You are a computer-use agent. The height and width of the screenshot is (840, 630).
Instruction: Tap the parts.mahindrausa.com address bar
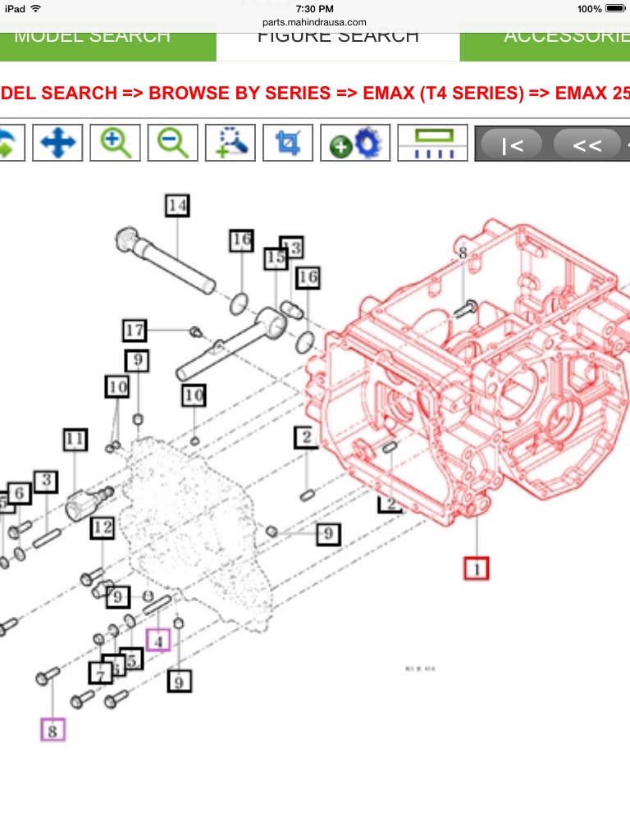click(x=315, y=22)
